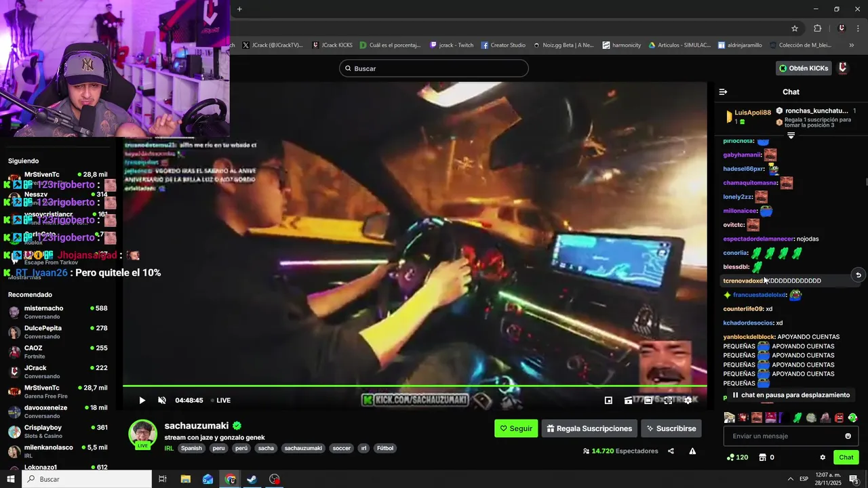Insert the green dollar quick emote

797,418
